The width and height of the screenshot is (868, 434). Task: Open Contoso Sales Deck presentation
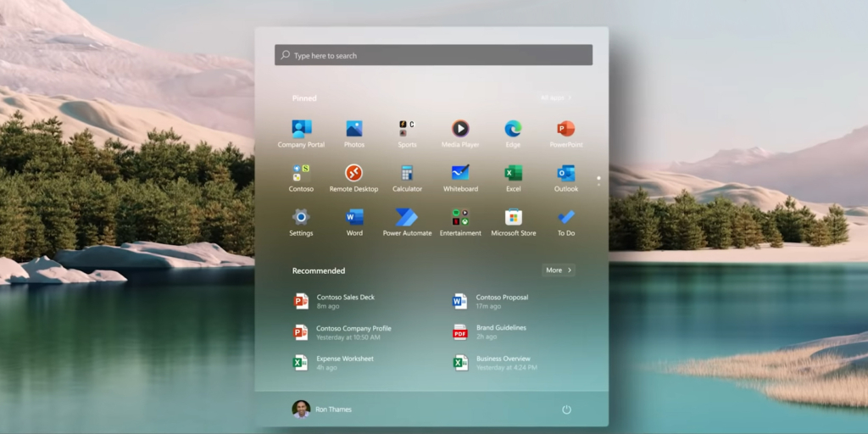pos(334,301)
